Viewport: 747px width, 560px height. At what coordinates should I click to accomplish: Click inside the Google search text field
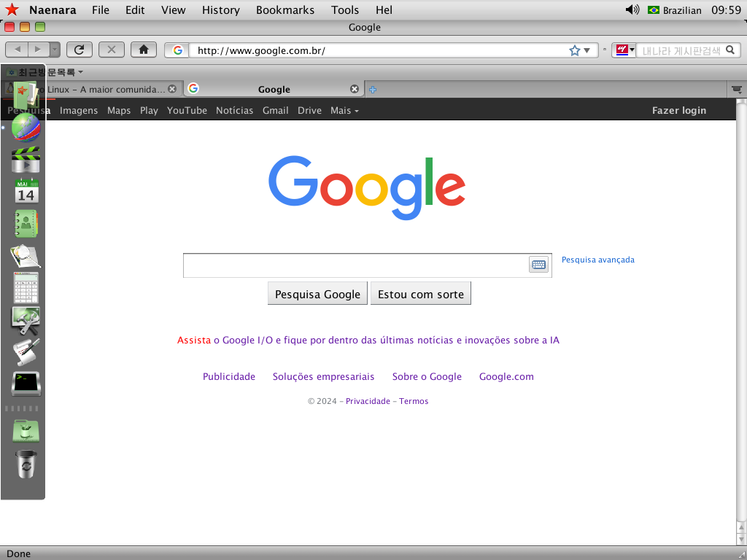356,265
